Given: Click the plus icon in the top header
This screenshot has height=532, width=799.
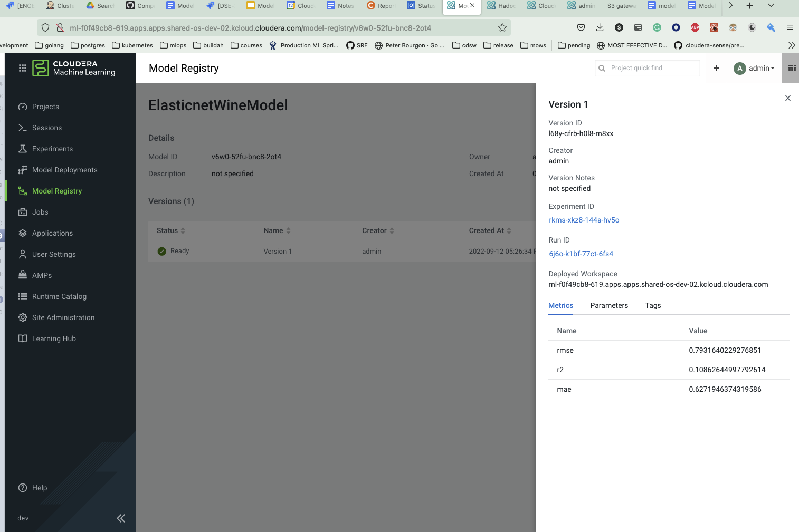Looking at the screenshot, I should 716,68.
